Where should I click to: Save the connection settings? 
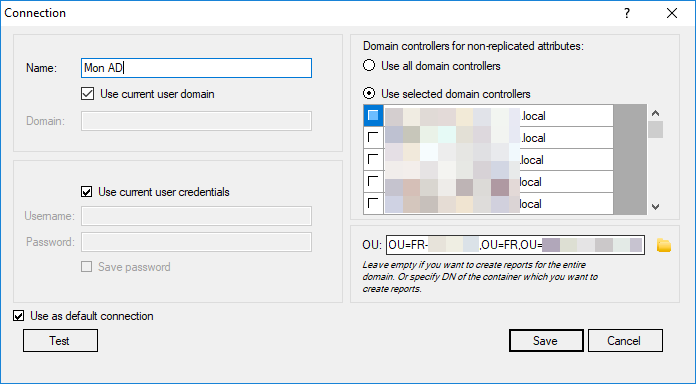tap(546, 340)
